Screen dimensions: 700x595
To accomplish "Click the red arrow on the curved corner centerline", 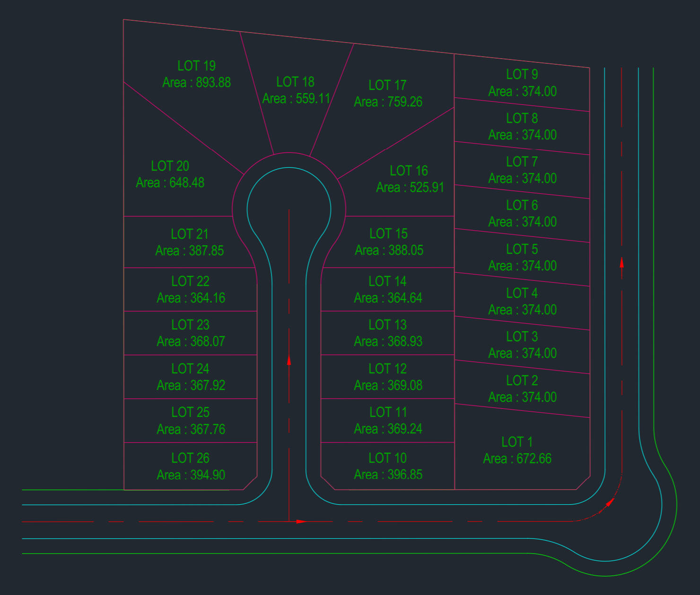I will click(x=610, y=503).
